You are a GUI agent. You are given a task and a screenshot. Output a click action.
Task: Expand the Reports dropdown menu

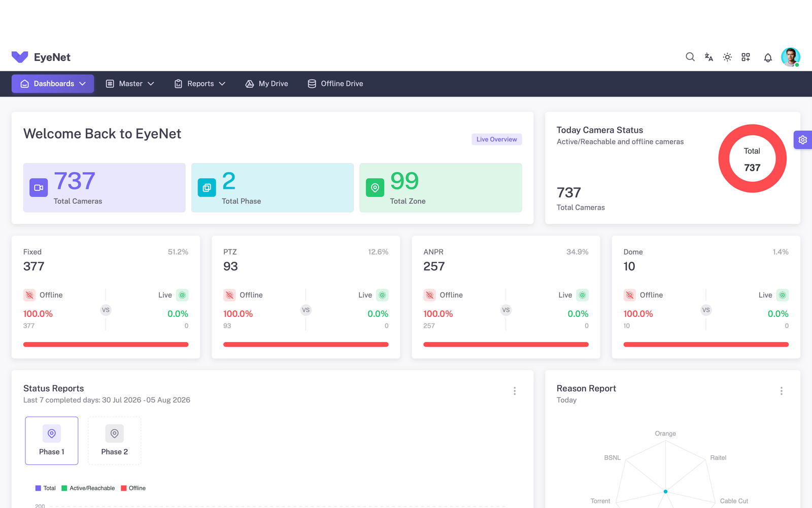(200, 84)
